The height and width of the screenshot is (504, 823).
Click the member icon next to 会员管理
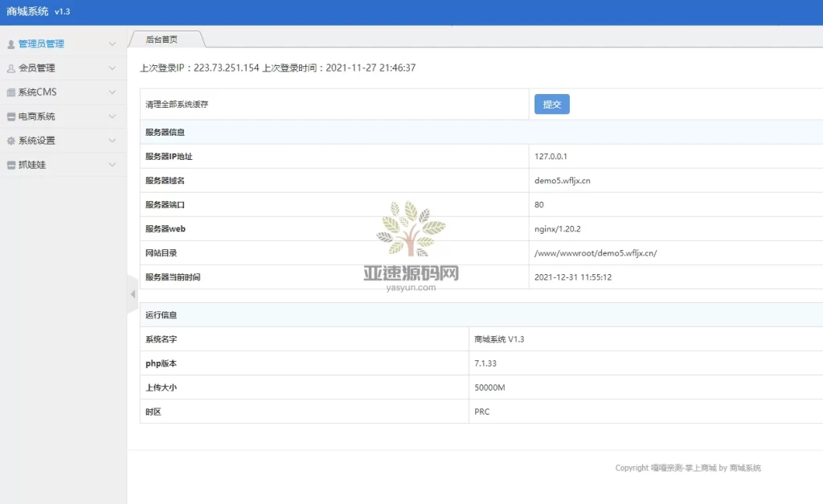coord(10,68)
